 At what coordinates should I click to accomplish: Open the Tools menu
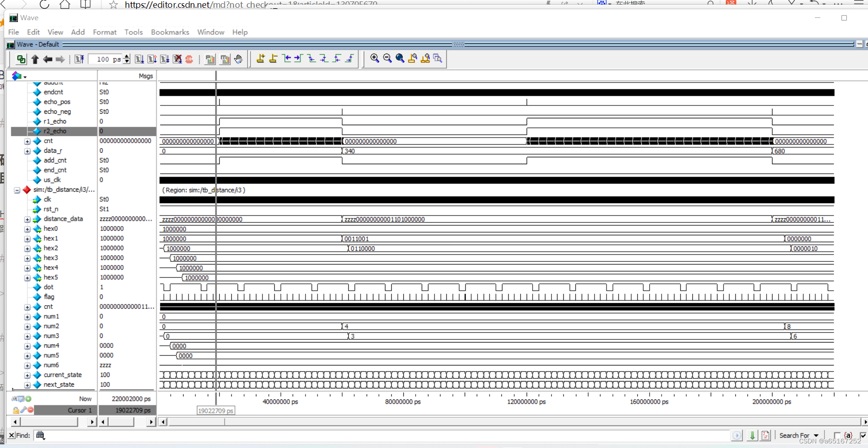pos(134,32)
